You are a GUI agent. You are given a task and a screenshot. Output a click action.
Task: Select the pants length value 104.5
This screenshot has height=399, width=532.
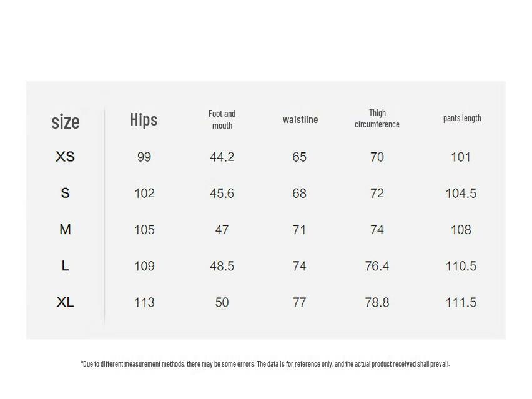click(461, 194)
